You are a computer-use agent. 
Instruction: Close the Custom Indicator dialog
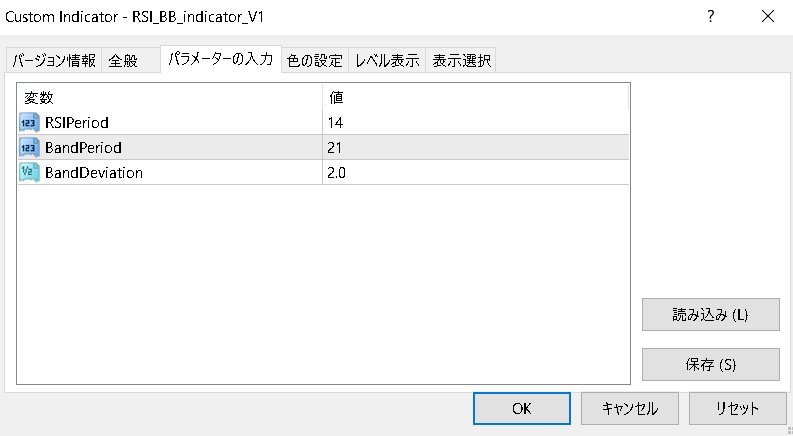[x=767, y=17]
